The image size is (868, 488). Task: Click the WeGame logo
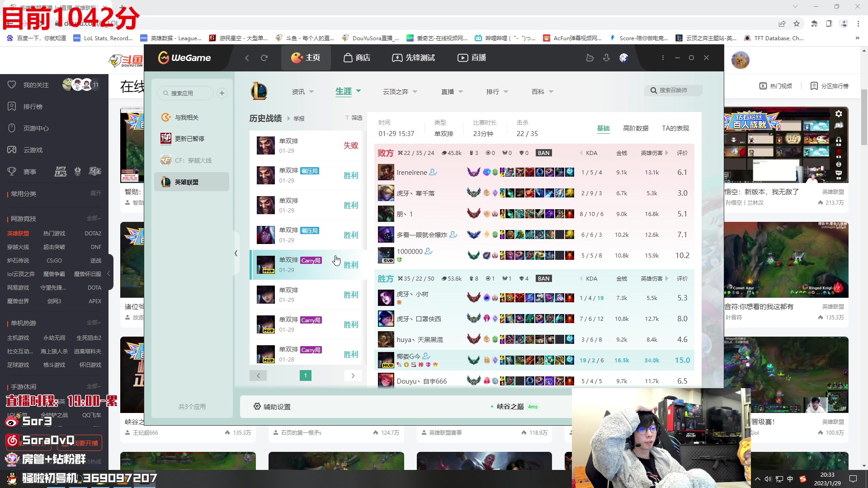pyautogui.click(x=184, y=58)
